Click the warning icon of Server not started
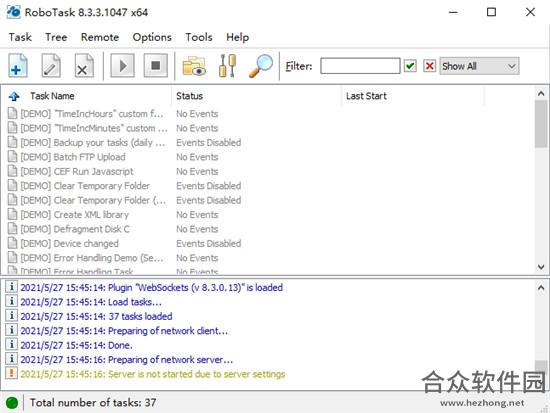Screen dimensions: 550x413 (x=12, y=373)
